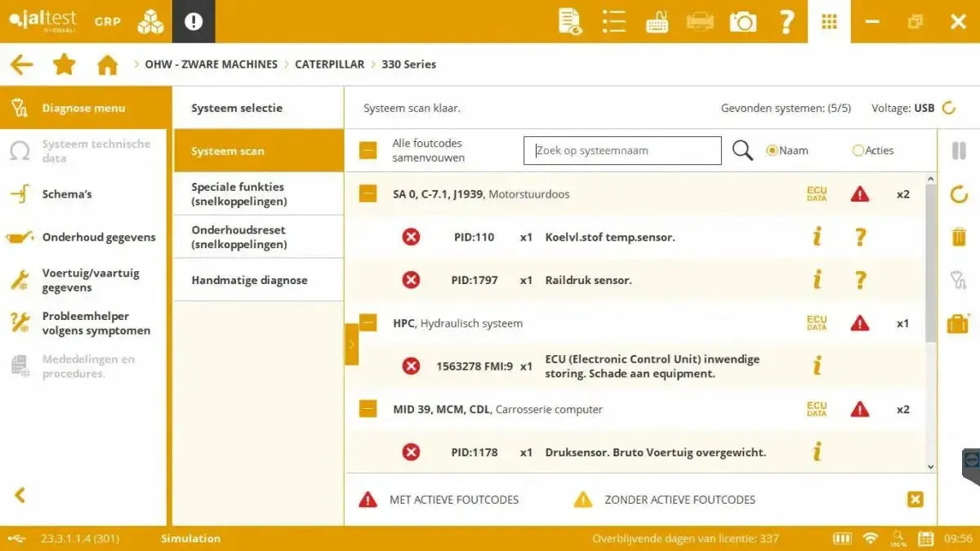The height and width of the screenshot is (551, 980).
Task: Open Jaltest help via the question mark icon
Action: (x=786, y=21)
